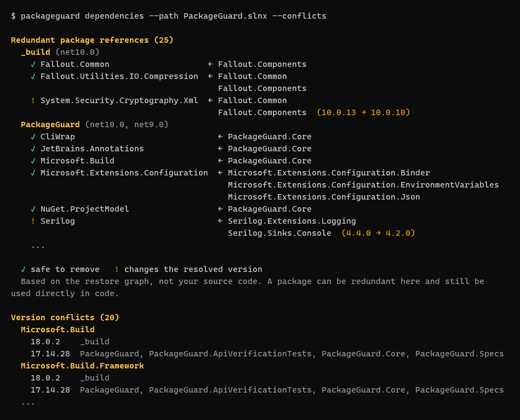Click the arrow after Microsoft.Extensions.Configuration
The image size is (520, 420).
click(x=220, y=173)
